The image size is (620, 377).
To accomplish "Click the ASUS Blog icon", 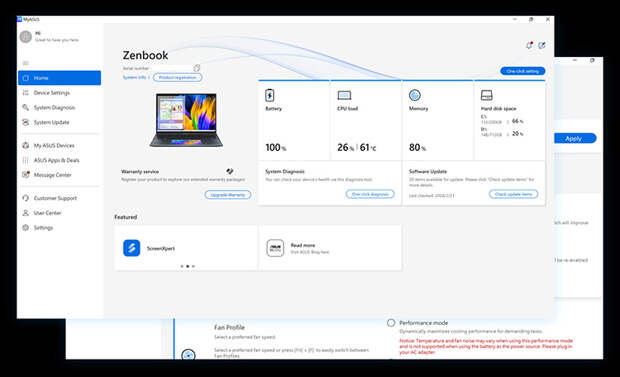I will pos(275,248).
